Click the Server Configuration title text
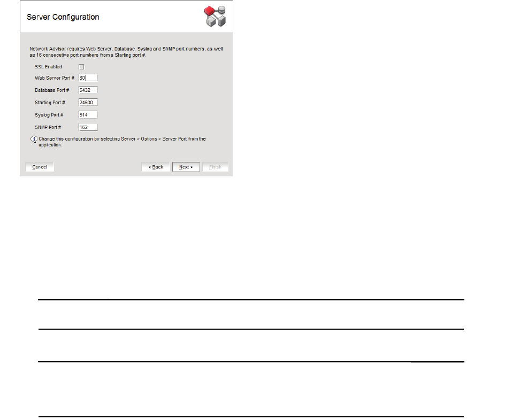 point(63,17)
